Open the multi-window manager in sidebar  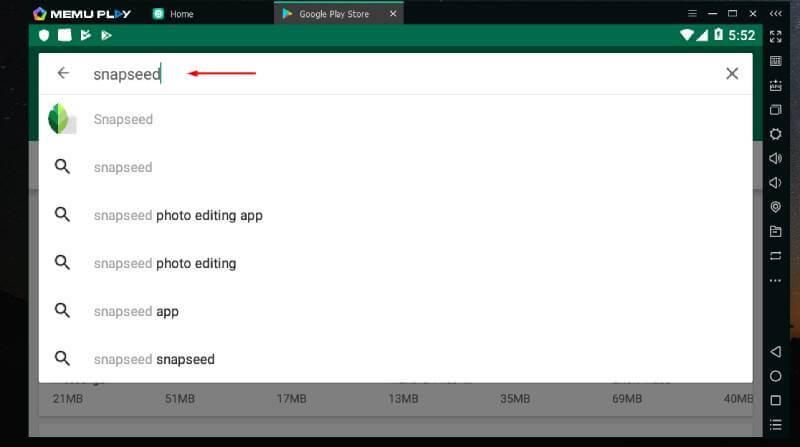(776, 110)
